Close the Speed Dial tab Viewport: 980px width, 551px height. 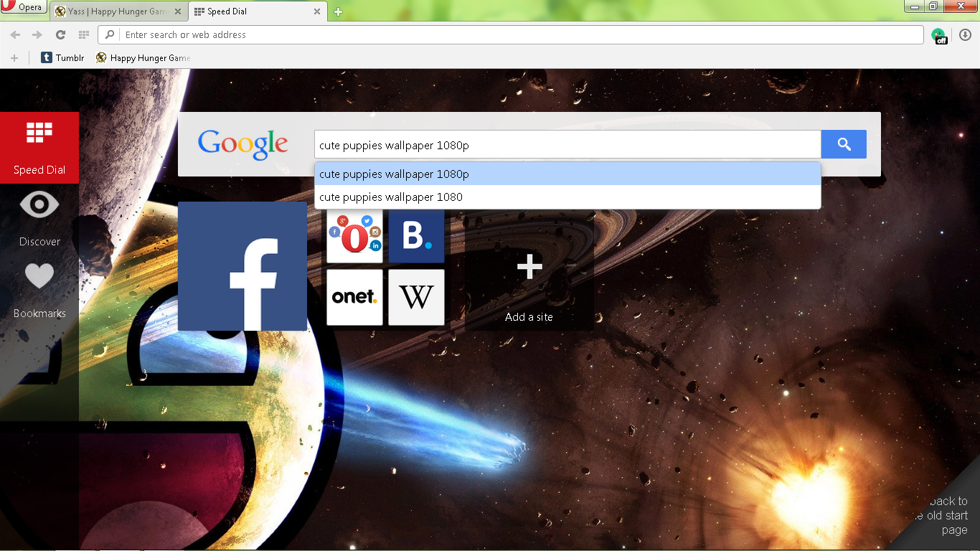317,11
